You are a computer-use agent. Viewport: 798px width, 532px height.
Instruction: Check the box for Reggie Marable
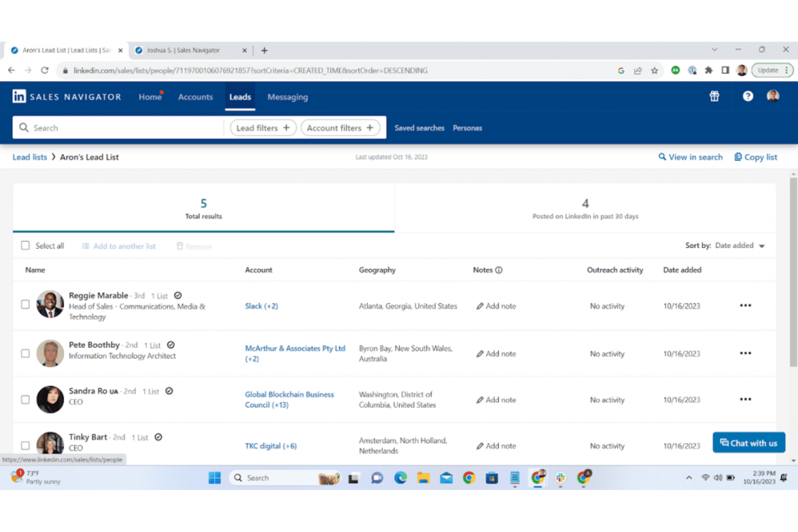[x=25, y=304]
